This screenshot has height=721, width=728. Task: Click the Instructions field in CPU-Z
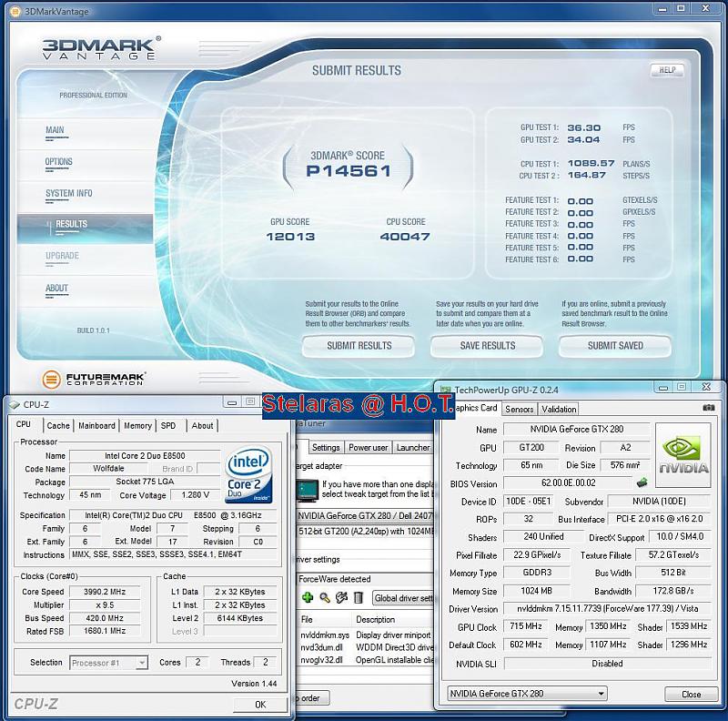tap(173, 554)
